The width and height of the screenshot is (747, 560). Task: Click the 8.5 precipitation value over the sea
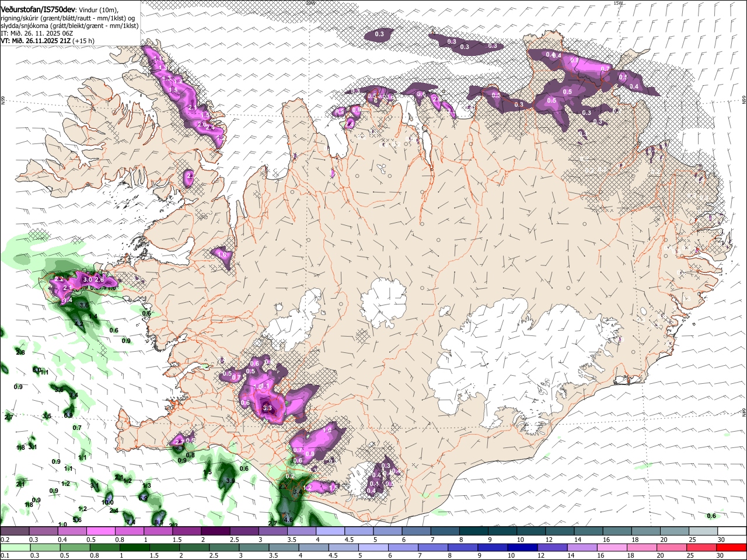point(158,521)
